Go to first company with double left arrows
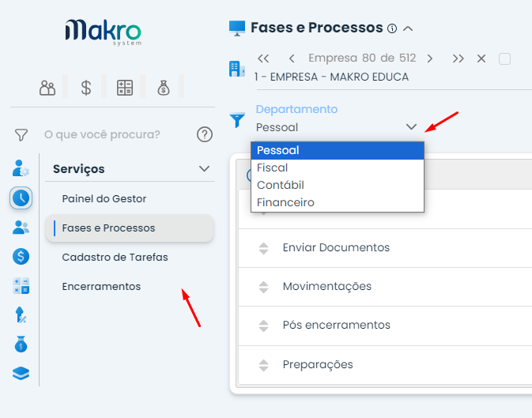Image resolution: width=532 pixels, height=418 pixels. pos(263,58)
